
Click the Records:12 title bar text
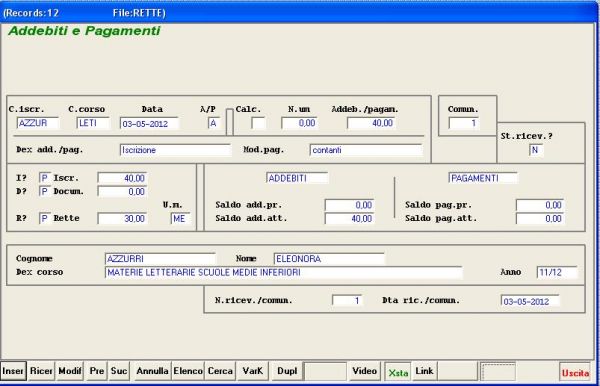pyautogui.click(x=31, y=13)
